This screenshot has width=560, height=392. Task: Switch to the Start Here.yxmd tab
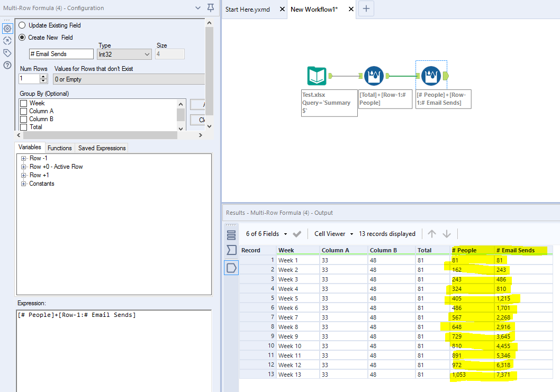click(248, 10)
